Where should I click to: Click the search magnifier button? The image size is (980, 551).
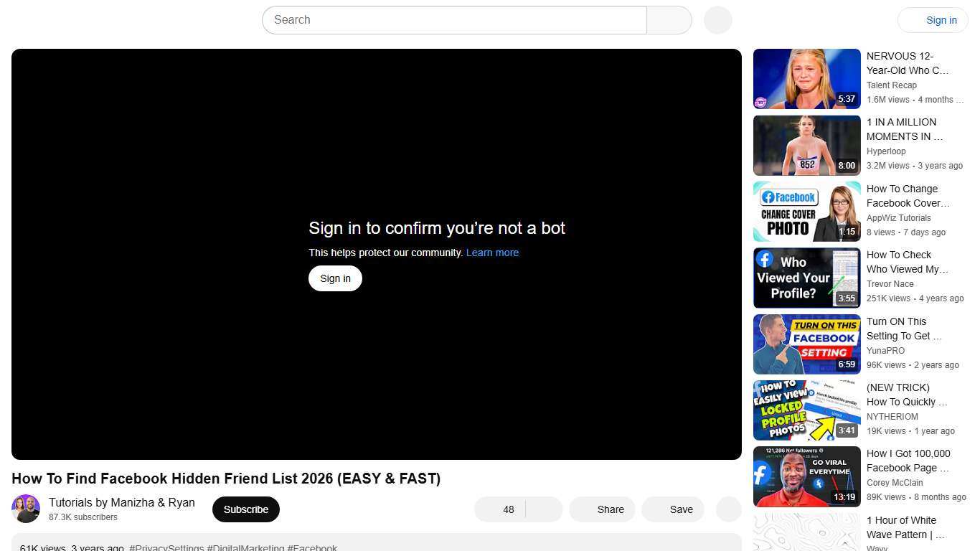(669, 19)
